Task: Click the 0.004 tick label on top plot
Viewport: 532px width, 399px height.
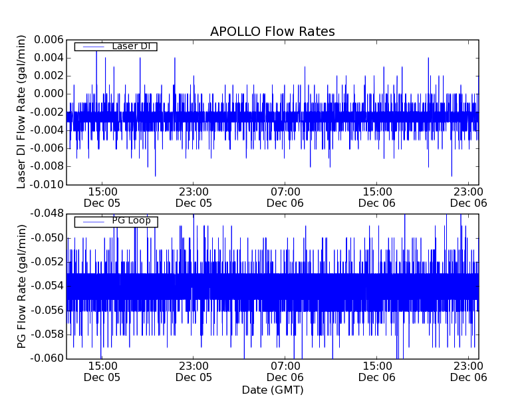Action: click(49, 58)
